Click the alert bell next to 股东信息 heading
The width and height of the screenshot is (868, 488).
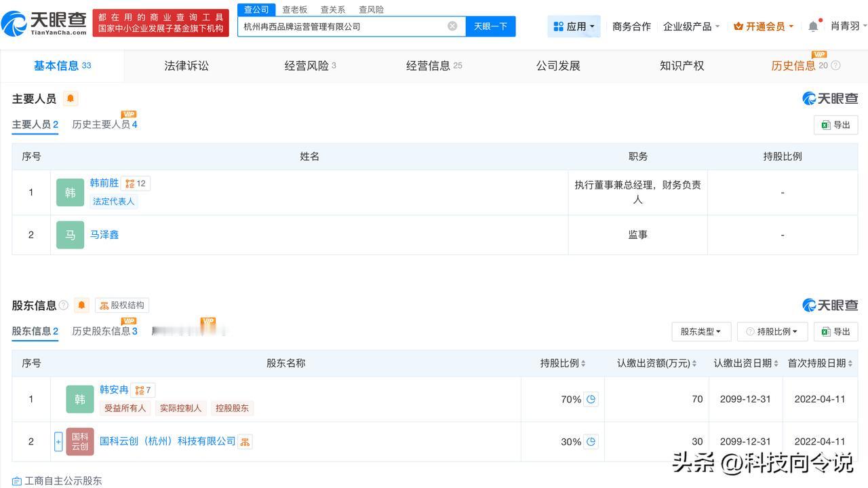(82, 305)
